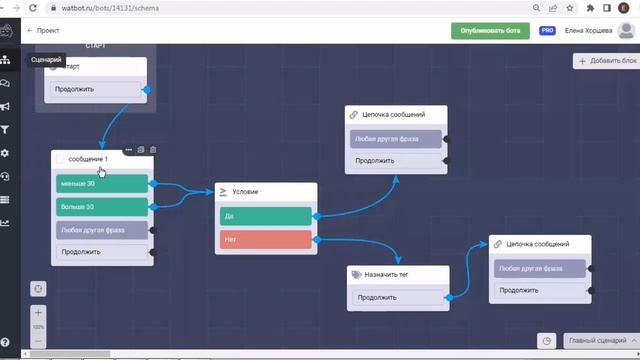The image size is (640, 360).
Task: Click the 100% zoom level indicator
Action: coord(38,327)
